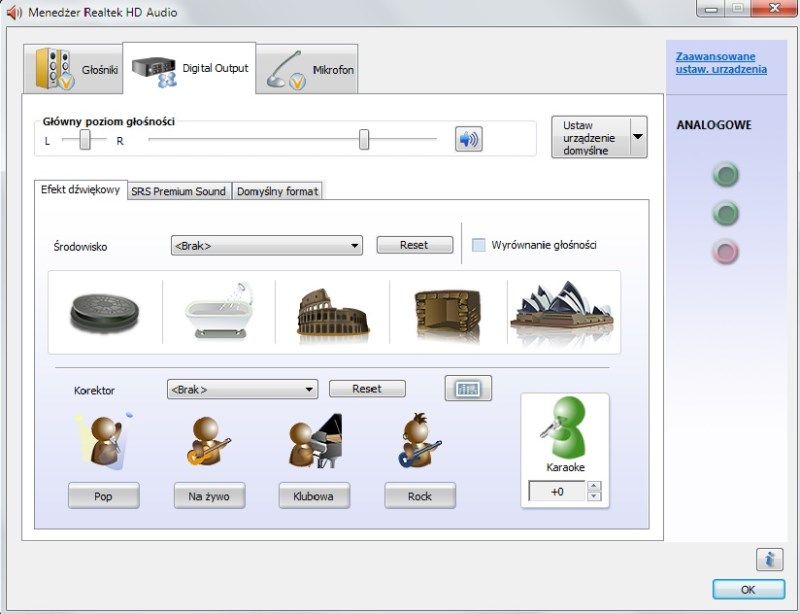Apply the Klubowa equalizer preset button
800x614 pixels.
314,496
